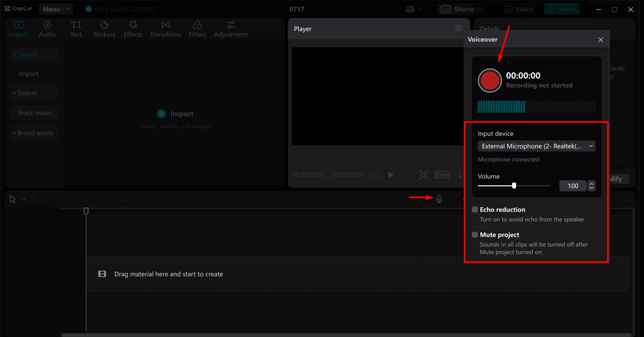Click the recording timer 00:00:00
644x337 pixels.
[523, 76]
